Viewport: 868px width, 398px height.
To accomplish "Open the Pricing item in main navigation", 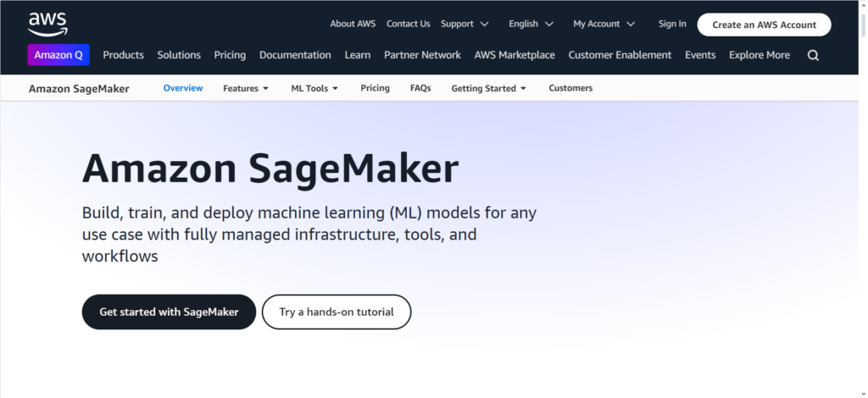I will click(230, 55).
